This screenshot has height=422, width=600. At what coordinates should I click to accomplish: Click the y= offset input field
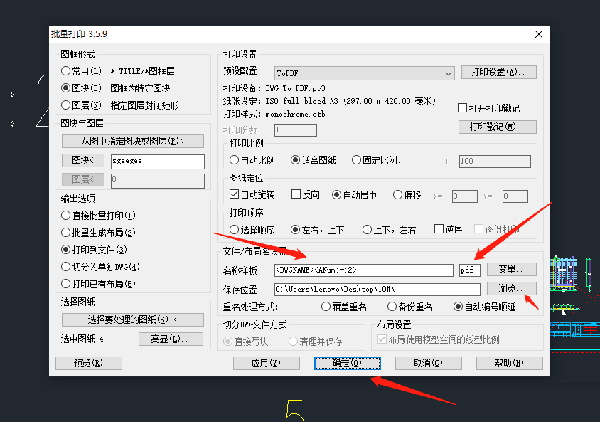click(x=515, y=196)
